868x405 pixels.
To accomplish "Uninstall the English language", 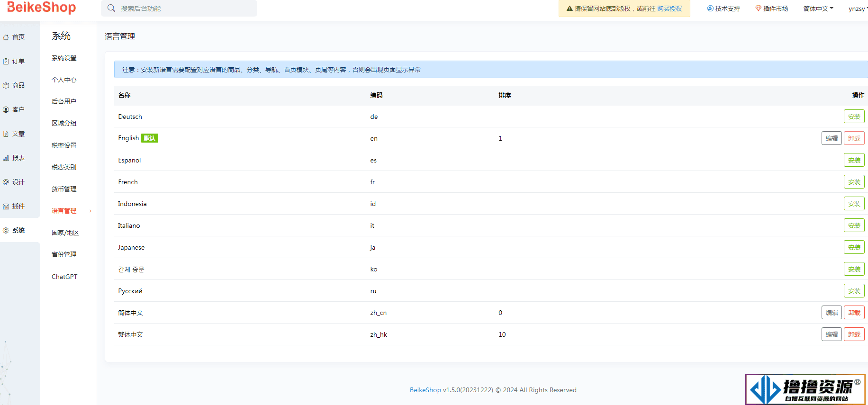I will coord(854,138).
